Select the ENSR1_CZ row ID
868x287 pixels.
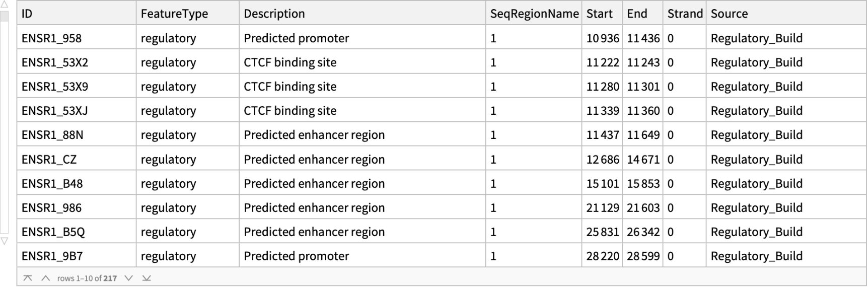click(49, 160)
